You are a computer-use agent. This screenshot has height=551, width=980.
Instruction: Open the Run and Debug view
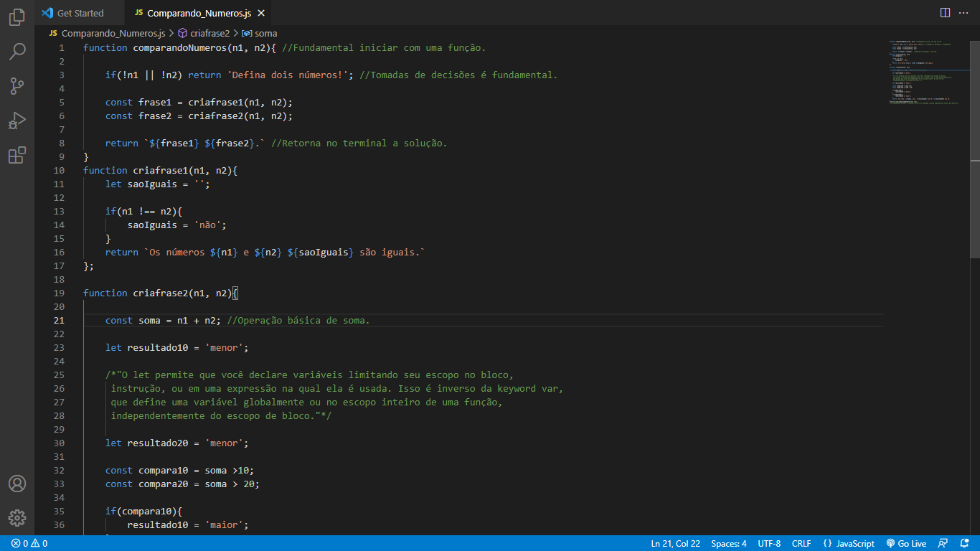click(x=17, y=121)
